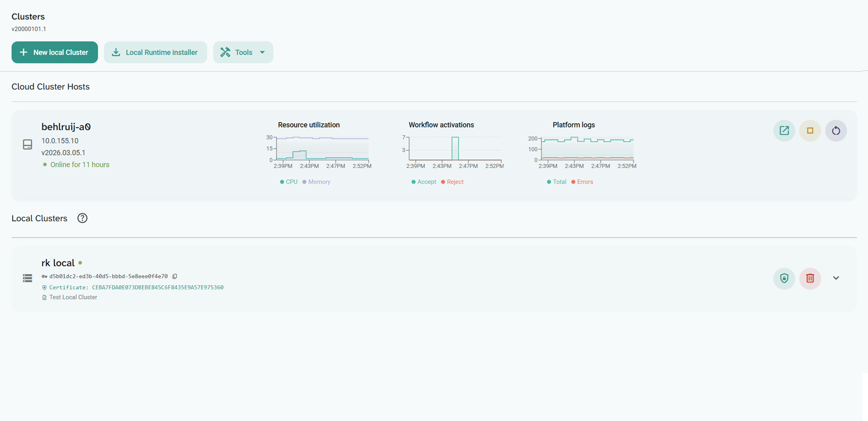The height and width of the screenshot is (421, 868).
Task: Open behlruij-a0 cluster in new window
Action: pos(784,131)
